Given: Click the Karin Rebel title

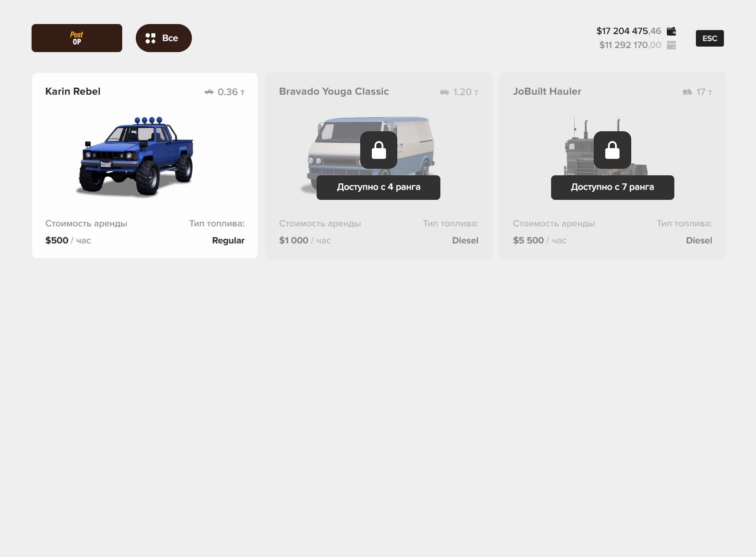Looking at the screenshot, I should (x=73, y=92).
